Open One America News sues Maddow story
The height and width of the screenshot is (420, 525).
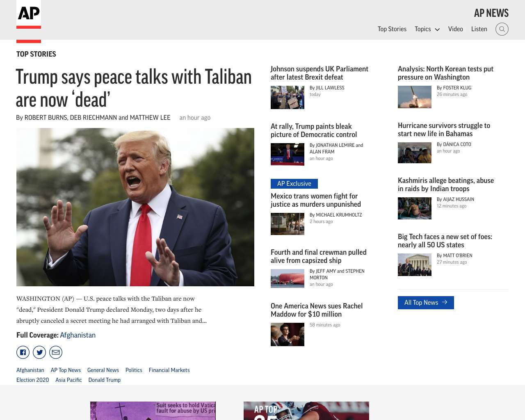317,310
